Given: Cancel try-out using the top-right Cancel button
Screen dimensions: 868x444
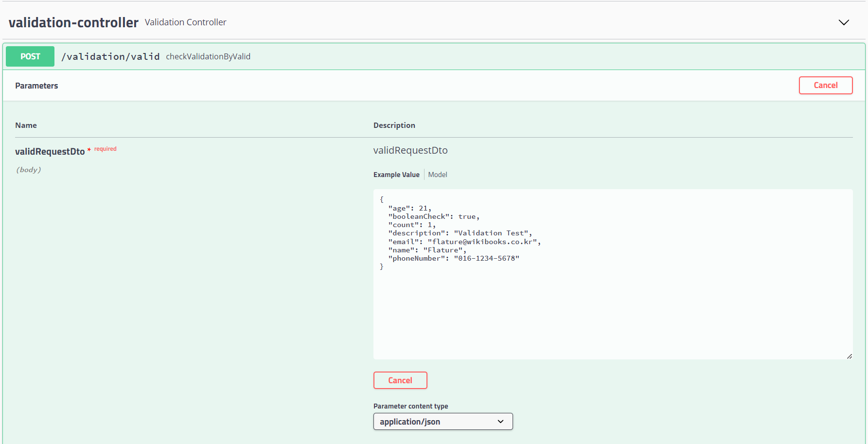Looking at the screenshot, I should [x=826, y=85].
